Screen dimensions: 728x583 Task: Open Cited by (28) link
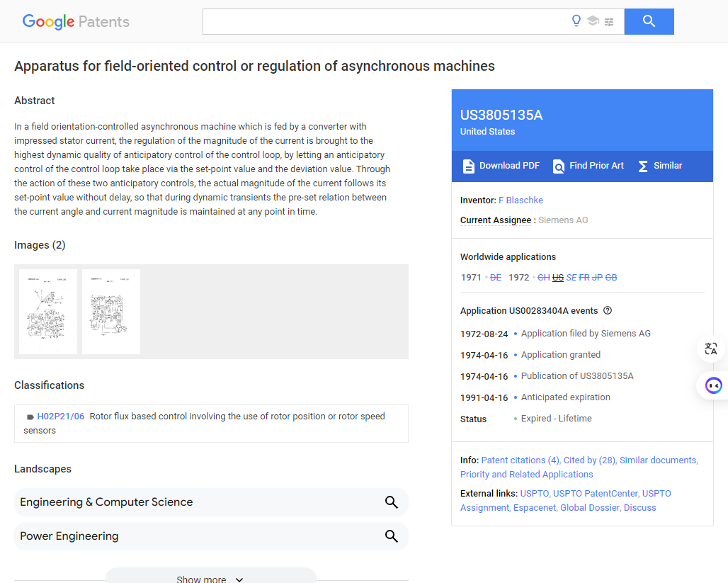click(x=589, y=460)
